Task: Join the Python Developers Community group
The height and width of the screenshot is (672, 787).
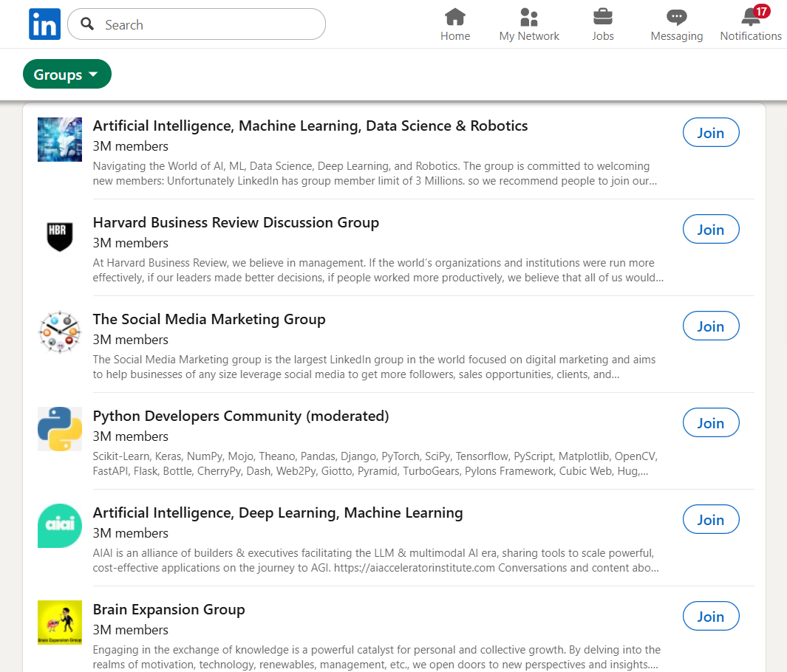Action: pyautogui.click(x=710, y=422)
